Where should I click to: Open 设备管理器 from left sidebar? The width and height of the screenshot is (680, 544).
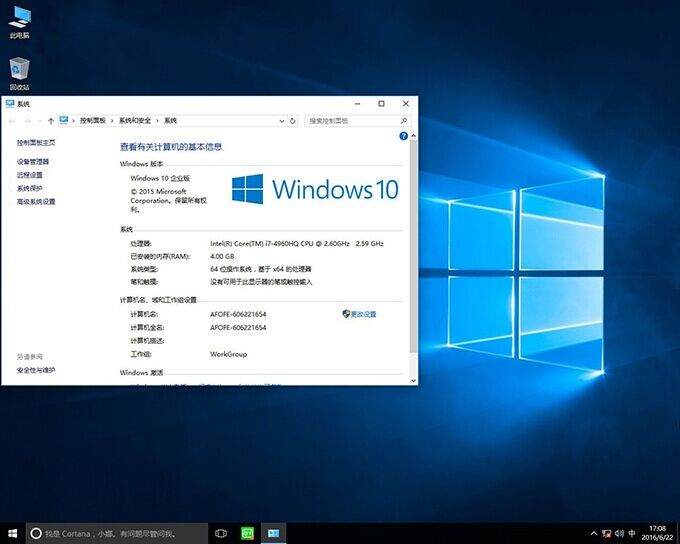[x=33, y=161]
